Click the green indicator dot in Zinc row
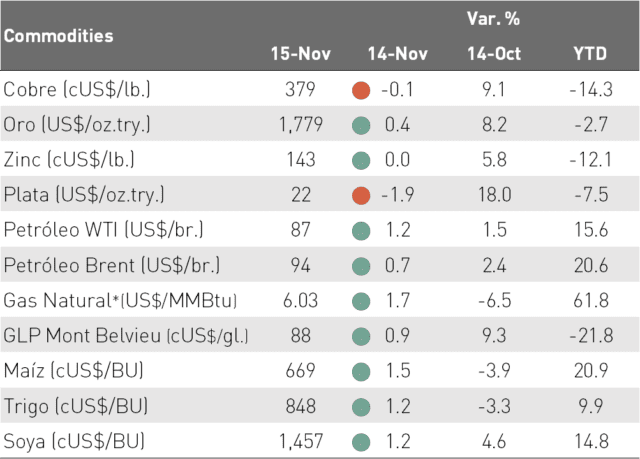 point(361,160)
